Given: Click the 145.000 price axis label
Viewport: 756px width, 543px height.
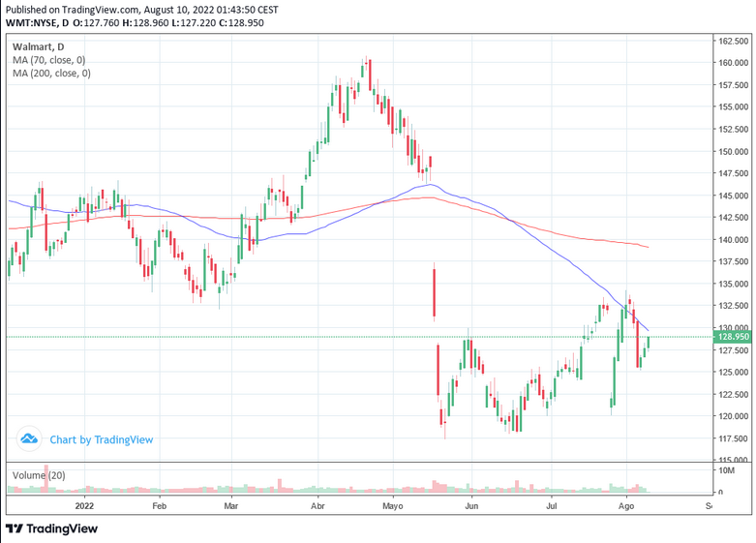Looking at the screenshot, I should click(734, 196).
